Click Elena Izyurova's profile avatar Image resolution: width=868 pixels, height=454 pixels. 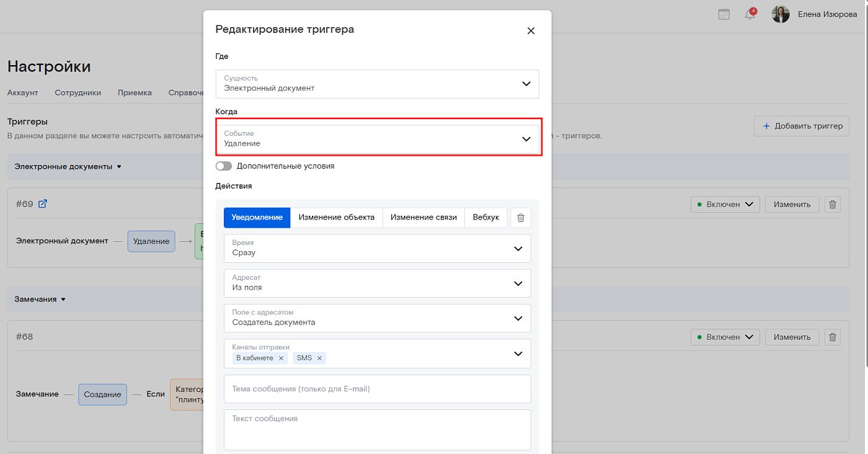click(781, 14)
